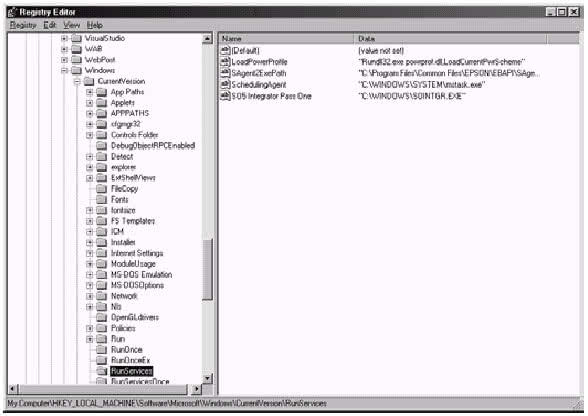Click the FileCopy folder icon

pyautogui.click(x=102, y=188)
